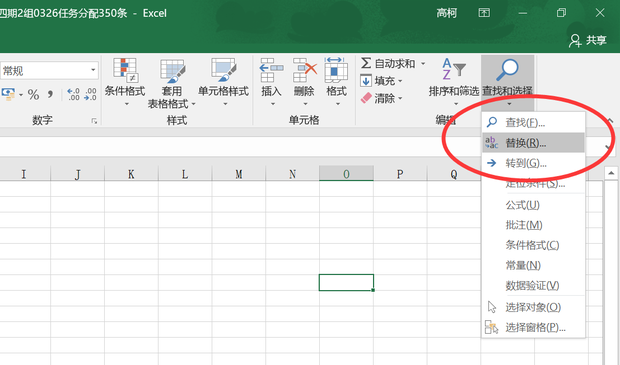Click the Delete cells (删除) icon
The image size is (620, 365).
click(304, 70)
